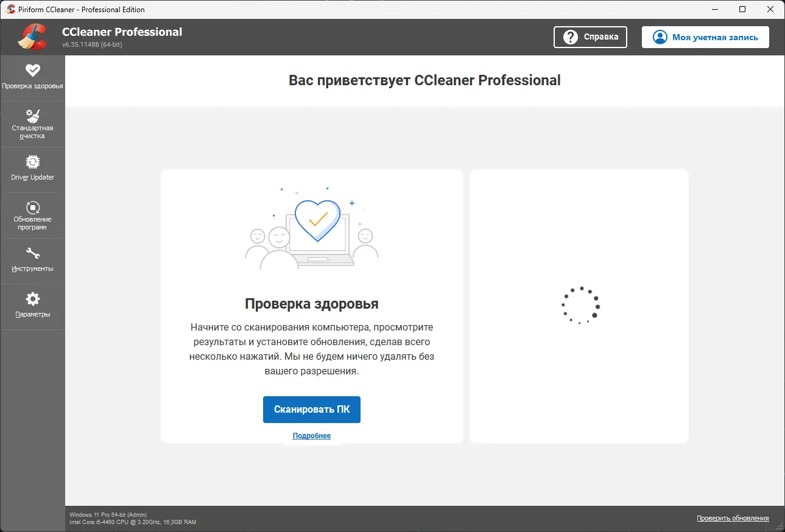Maximize the CCleaner window
The width and height of the screenshot is (785, 532).
point(742,9)
